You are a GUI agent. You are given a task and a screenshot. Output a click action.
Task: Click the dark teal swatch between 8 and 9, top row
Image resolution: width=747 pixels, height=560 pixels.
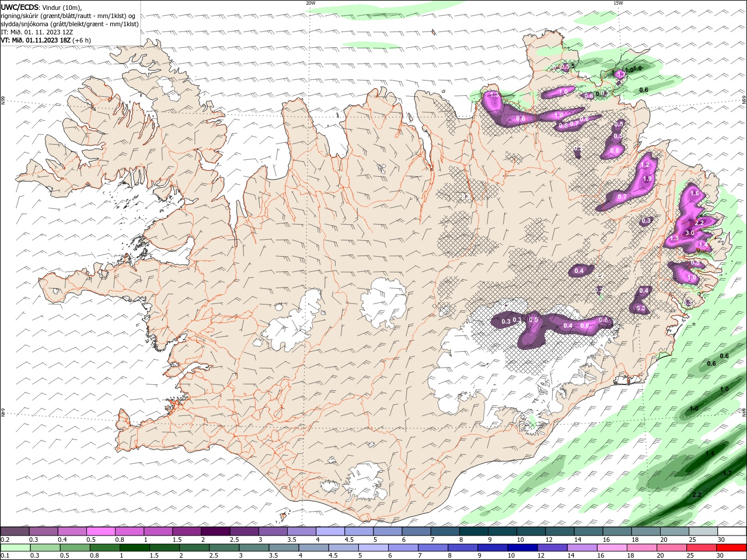point(474,531)
